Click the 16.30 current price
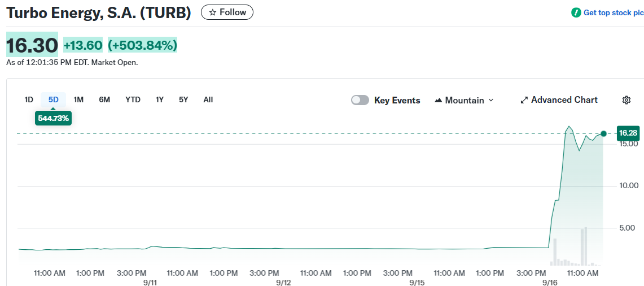644x286 pixels. coord(32,45)
